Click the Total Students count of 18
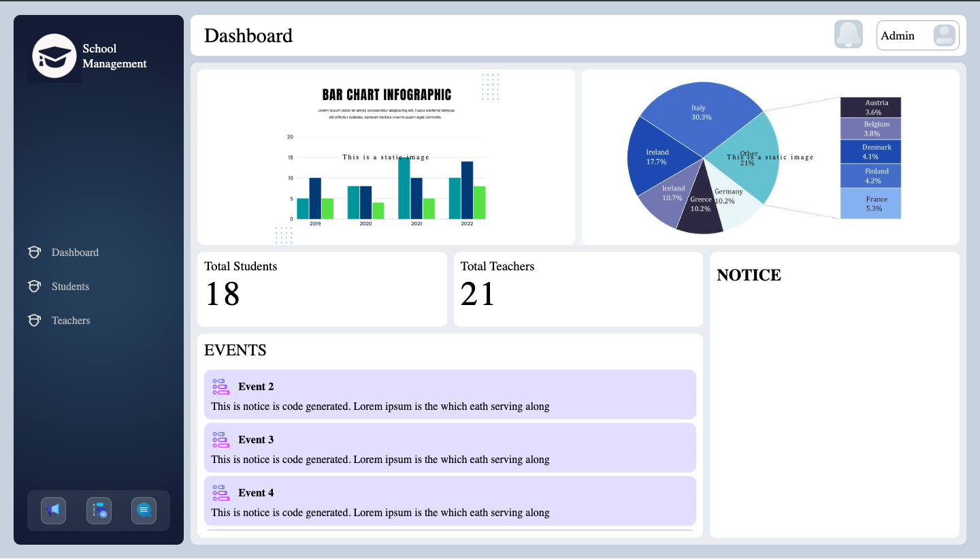 [223, 294]
